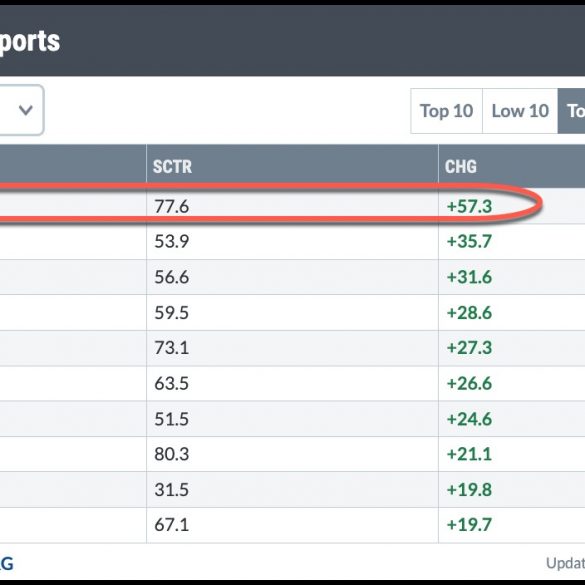The image size is (585, 585).
Task: Click the +26.6 change value
Action: [x=469, y=383]
